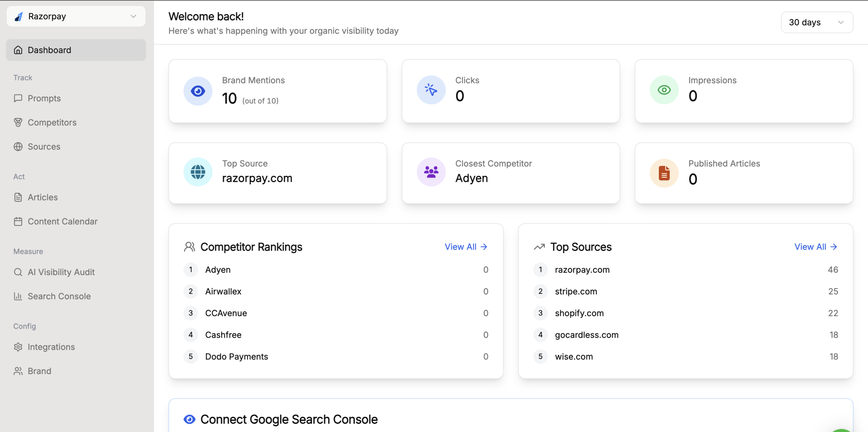This screenshot has height=432, width=868.
Task: Select the Top Source razorpay.com card
Action: point(278,173)
